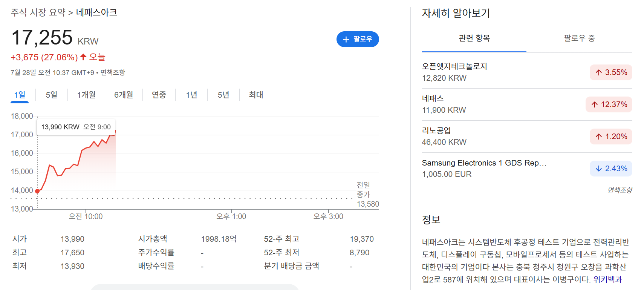Image resolution: width=644 pixels, height=290 pixels.
Task: Click the 2.43% down change badge
Action: click(611, 169)
